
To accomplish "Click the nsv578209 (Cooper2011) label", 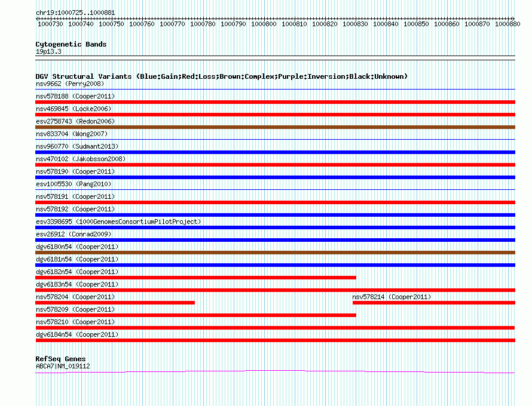I will [75, 309].
